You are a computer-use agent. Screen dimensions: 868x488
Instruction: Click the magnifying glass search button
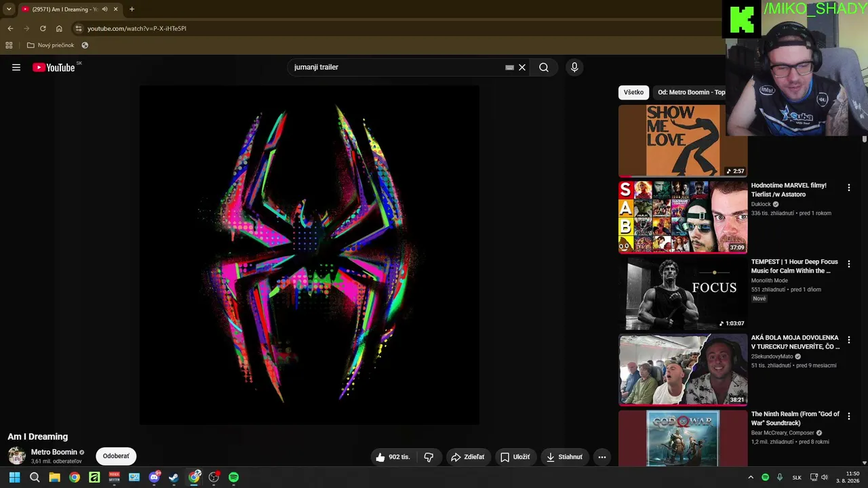pyautogui.click(x=544, y=67)
